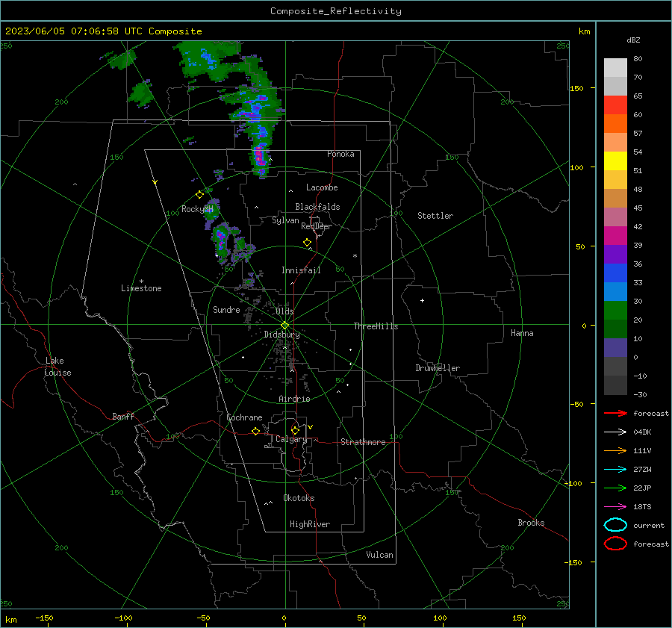Select the green 30 dBZ color swatch
672x628 pixels.
click(615, 310)
